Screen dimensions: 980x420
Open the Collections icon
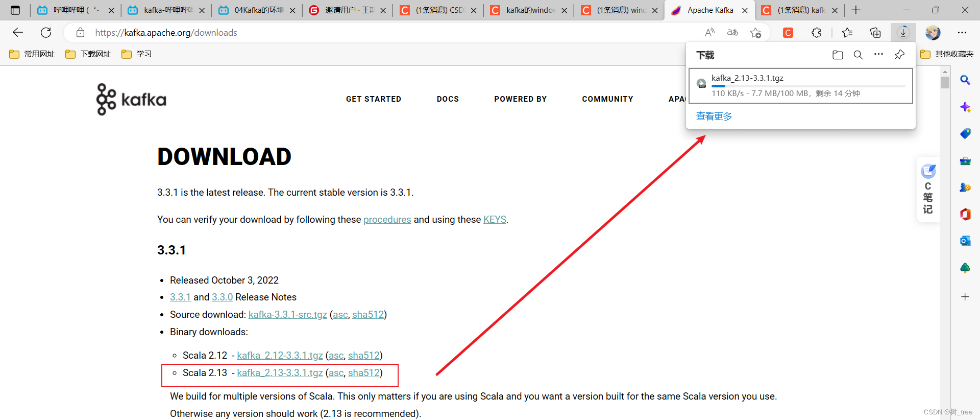pyautogui.click(x=875, y=33)
